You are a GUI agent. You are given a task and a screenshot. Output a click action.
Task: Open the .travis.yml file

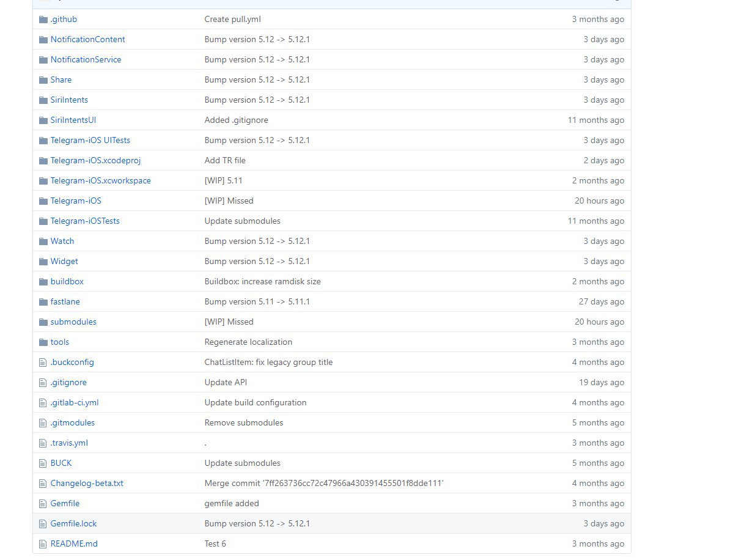69,443
